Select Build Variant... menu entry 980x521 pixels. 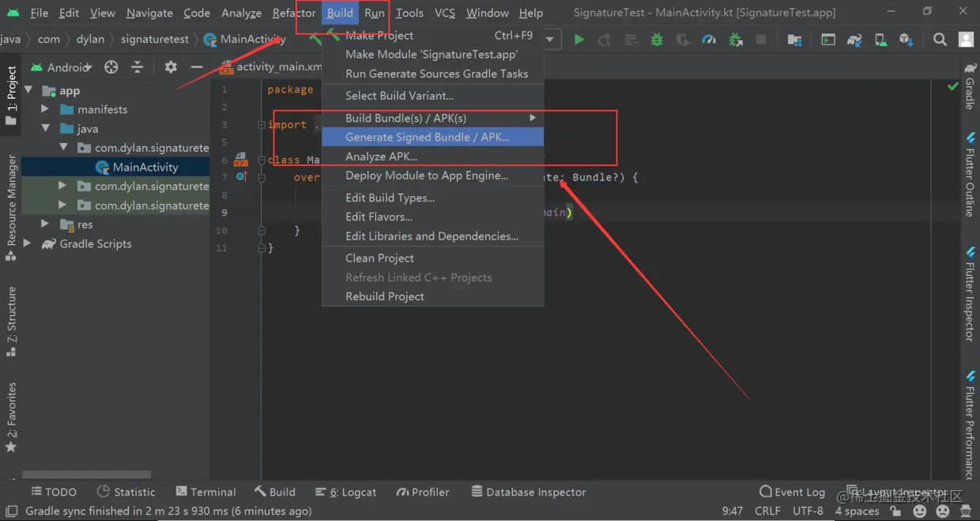433,96
